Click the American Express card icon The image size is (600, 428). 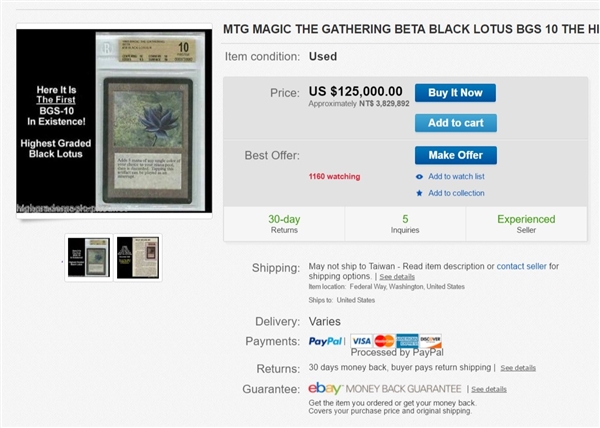pos(407,341)
